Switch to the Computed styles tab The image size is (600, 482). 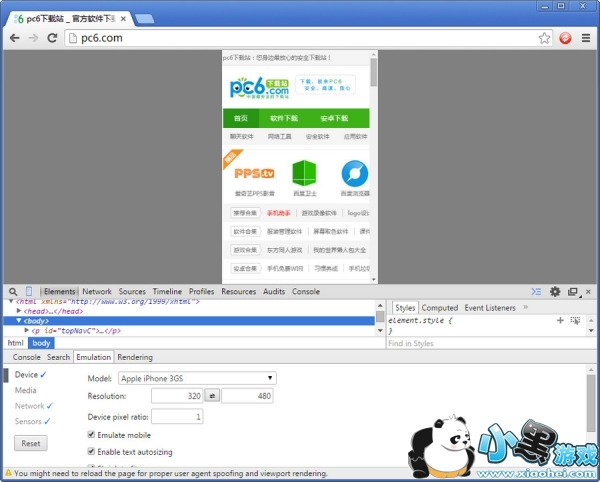440,308
